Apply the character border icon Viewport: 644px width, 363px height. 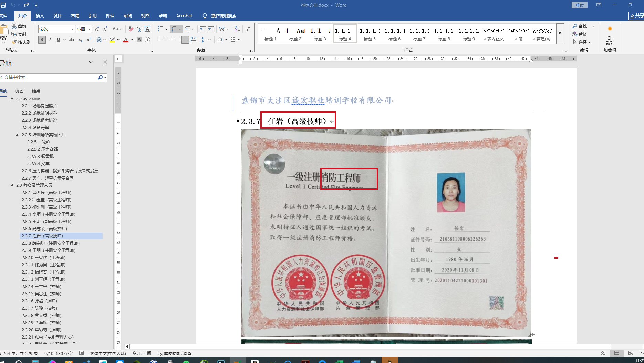click(x=147, y=29)
